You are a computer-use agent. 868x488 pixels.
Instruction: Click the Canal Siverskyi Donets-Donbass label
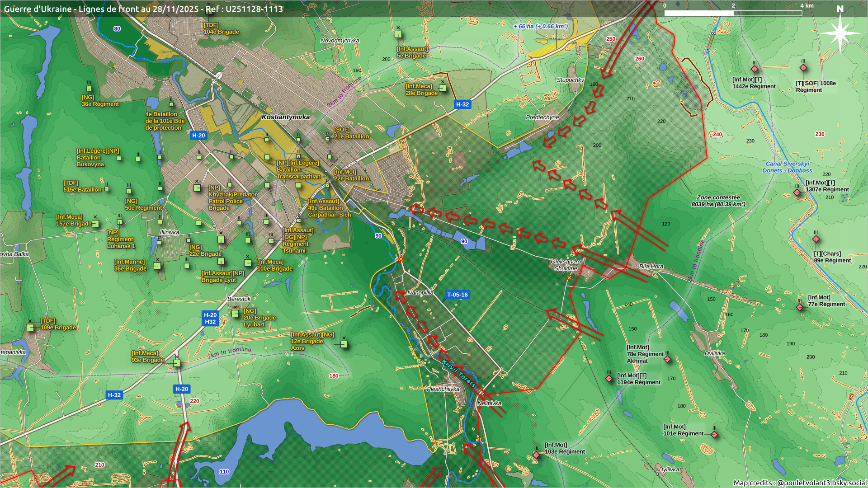click(x=787, y=167)
